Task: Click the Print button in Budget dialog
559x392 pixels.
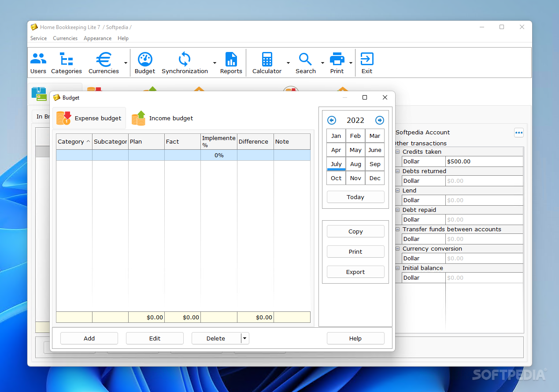Action: (x=355, y=251)
